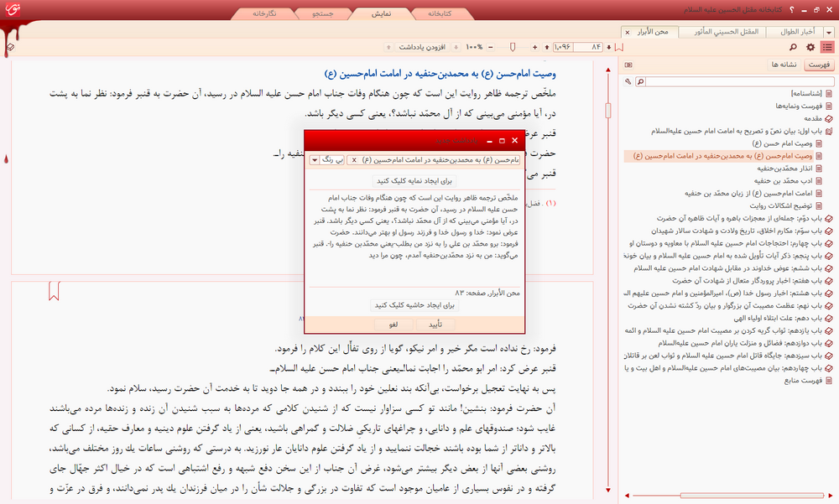Open the فهرست منابع index entry
The height and width of the screenshot is (504, 839).
pos(803,381)
